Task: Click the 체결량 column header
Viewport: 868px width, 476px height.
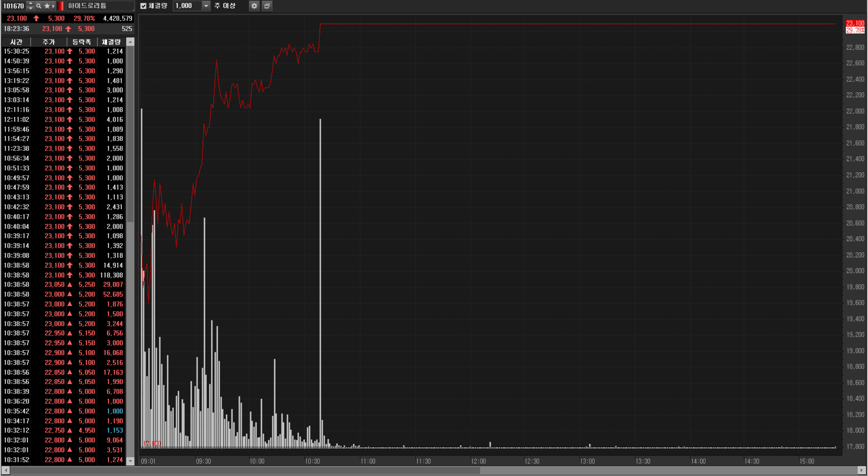Action: point(111,42)
